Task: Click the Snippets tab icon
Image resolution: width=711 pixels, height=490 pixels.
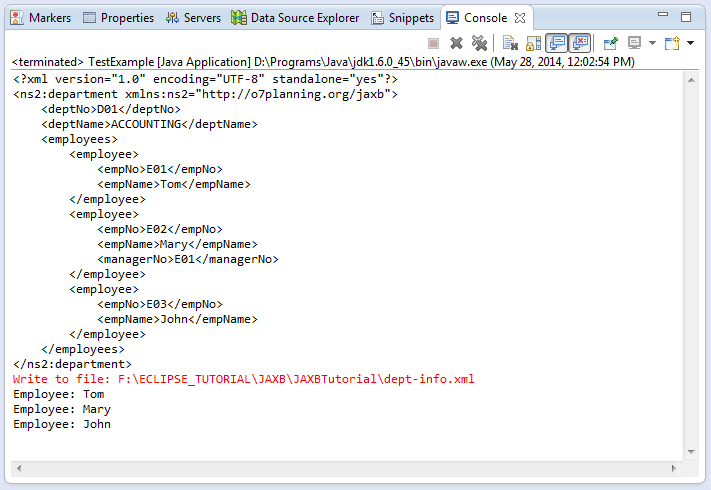Action: tap(377, 18)
